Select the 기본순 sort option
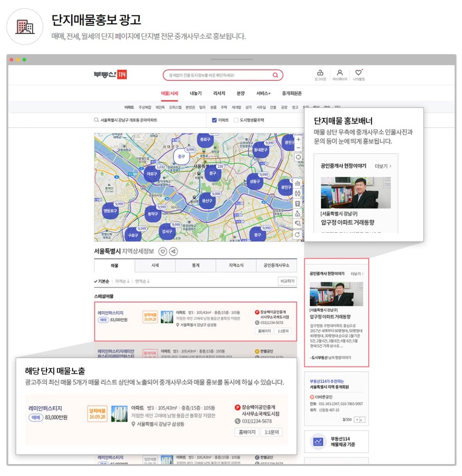Screen dimensions: 462x476 coord(101,281)
